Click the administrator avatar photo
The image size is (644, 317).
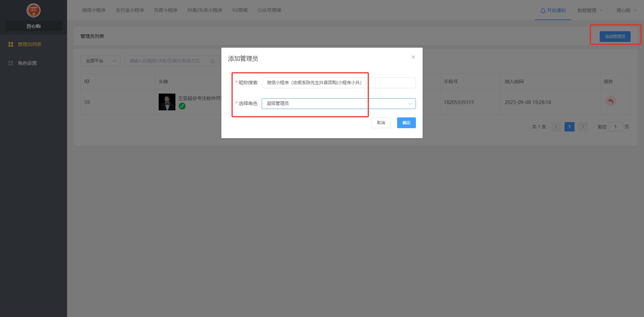point(167,102)
